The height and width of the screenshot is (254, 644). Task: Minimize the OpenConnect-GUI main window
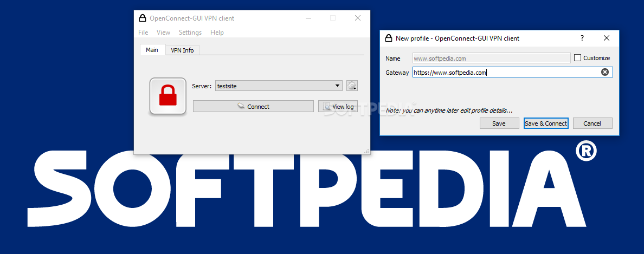pyautogui.click(x=308, y=18)
